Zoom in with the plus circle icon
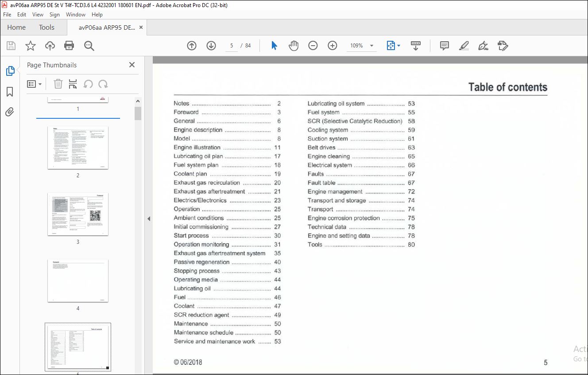This screenshot has height=375, width=588. (333, 46)
